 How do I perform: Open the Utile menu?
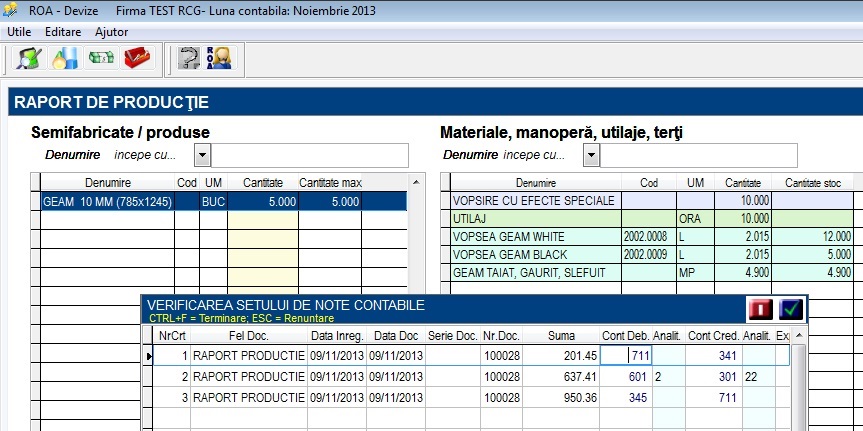[19, 32]
